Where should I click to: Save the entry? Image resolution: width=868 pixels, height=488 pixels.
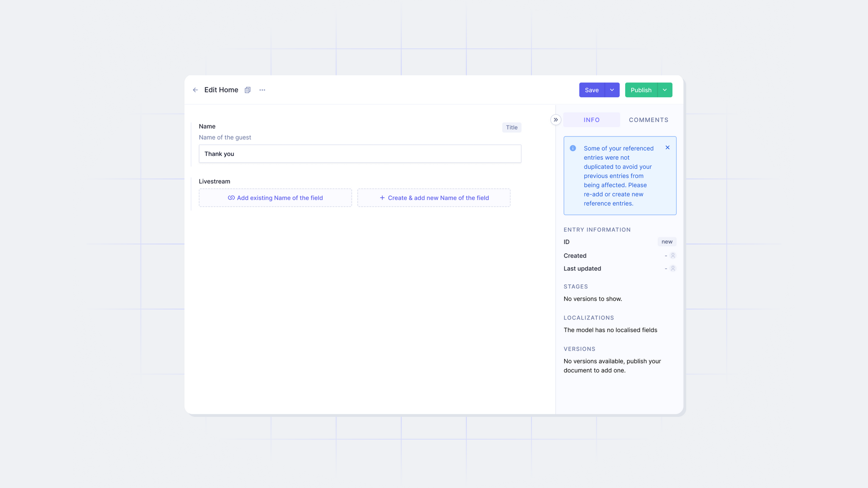coord(592,90)
